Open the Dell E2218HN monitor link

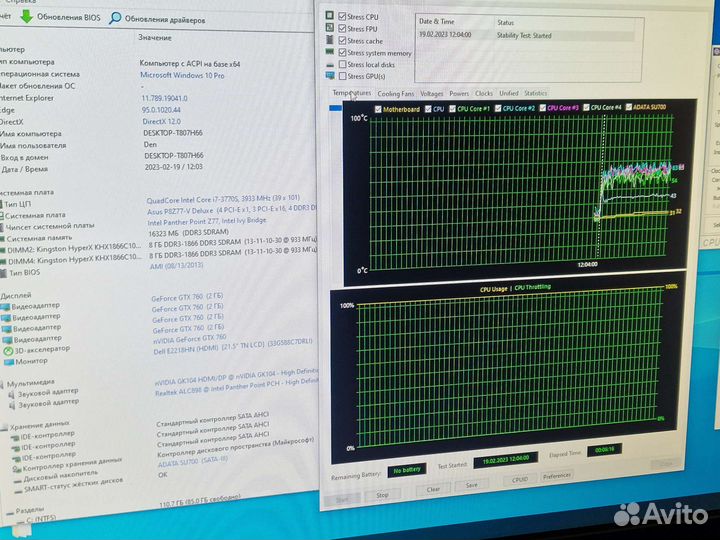click(233, 347)
